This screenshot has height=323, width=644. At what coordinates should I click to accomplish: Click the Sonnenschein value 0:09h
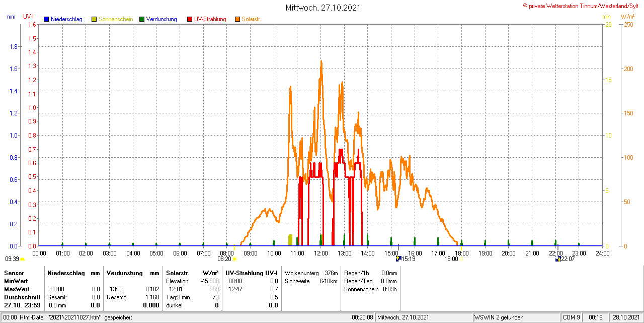click(x=389, y=289)
